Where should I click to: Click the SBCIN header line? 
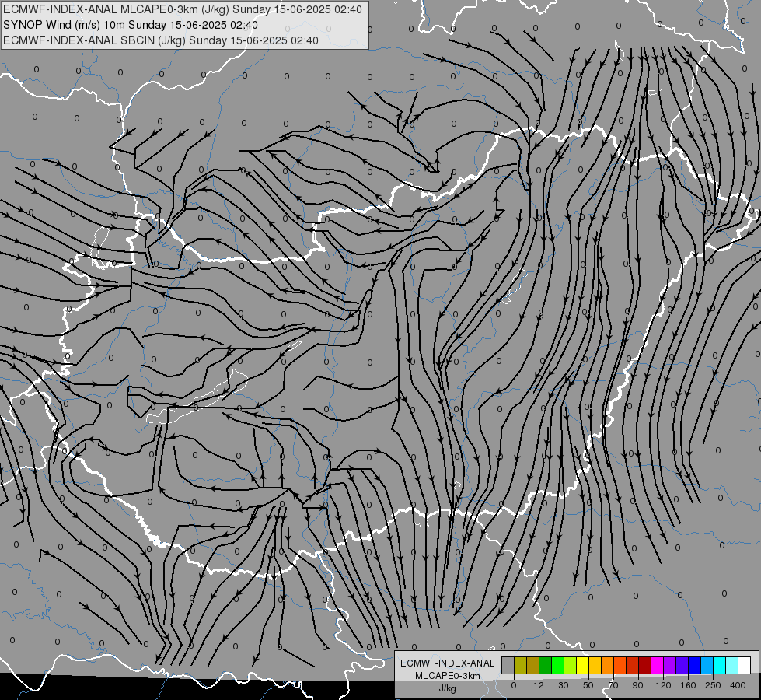click(x=161, y=40)
